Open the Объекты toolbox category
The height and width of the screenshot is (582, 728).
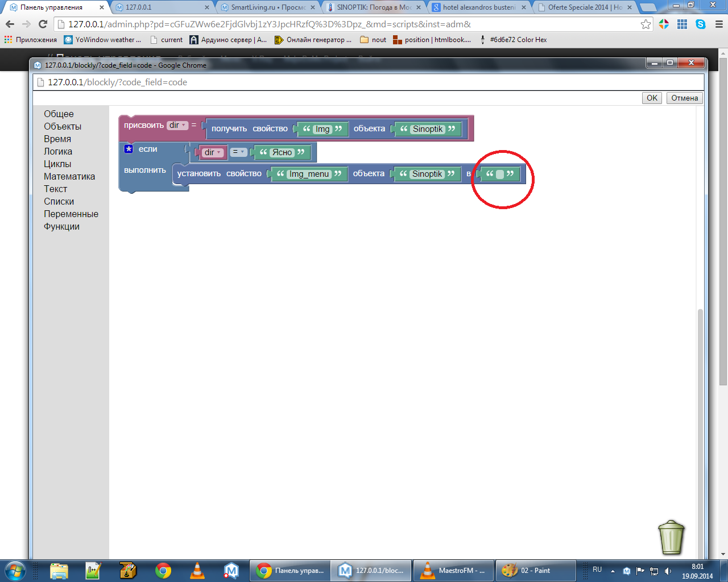tap(63, 126)
